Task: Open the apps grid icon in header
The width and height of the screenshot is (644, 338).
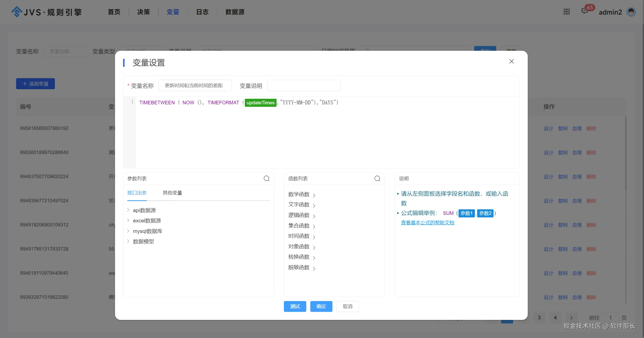Action: [566, 12]
